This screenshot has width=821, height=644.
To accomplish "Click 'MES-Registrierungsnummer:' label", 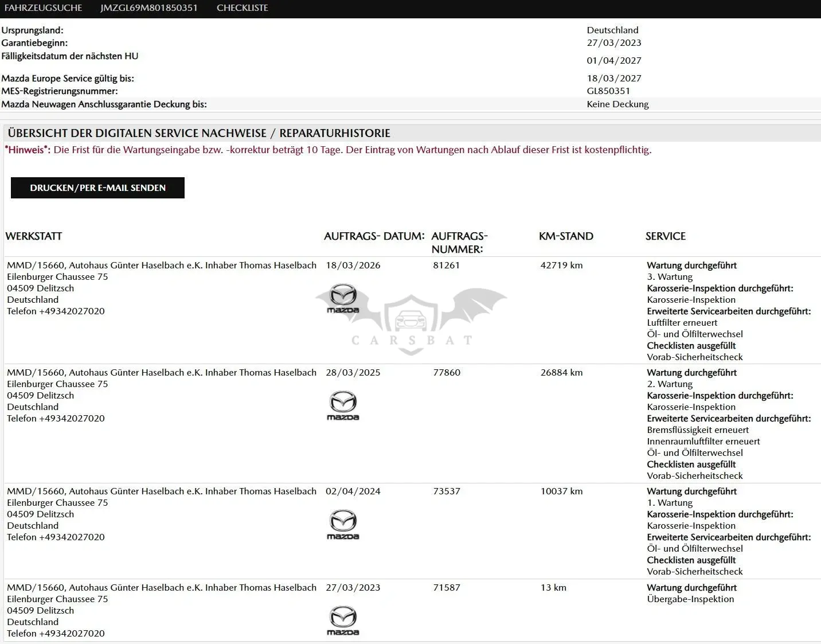I will 60,91.
